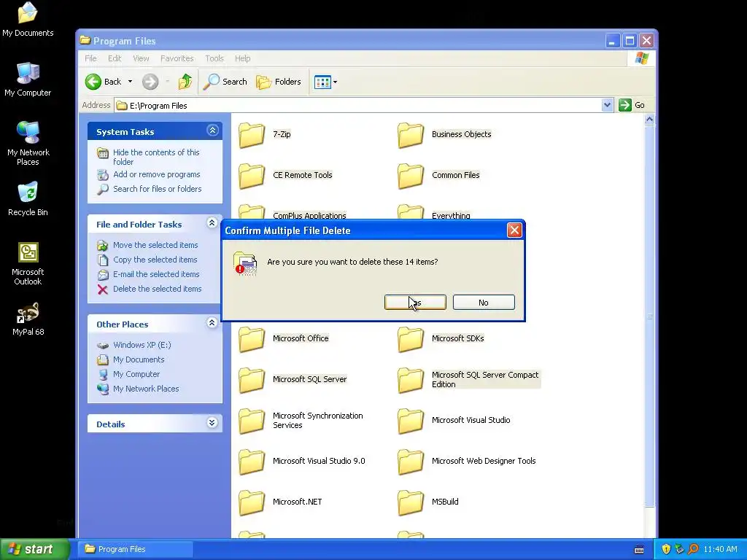Screen dimensions: 747x560
Task: Collapse the Other Places panel
Action: point(212,323)
